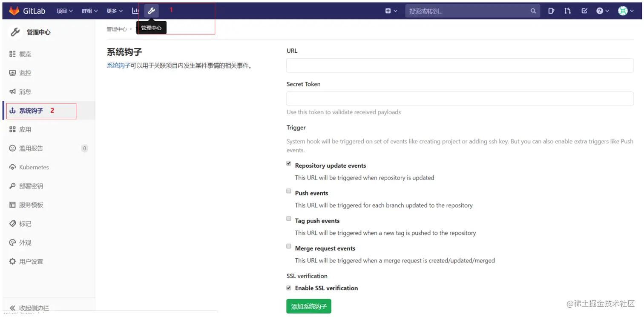Click the green 添加系统钩子 button

pos(309,306)
